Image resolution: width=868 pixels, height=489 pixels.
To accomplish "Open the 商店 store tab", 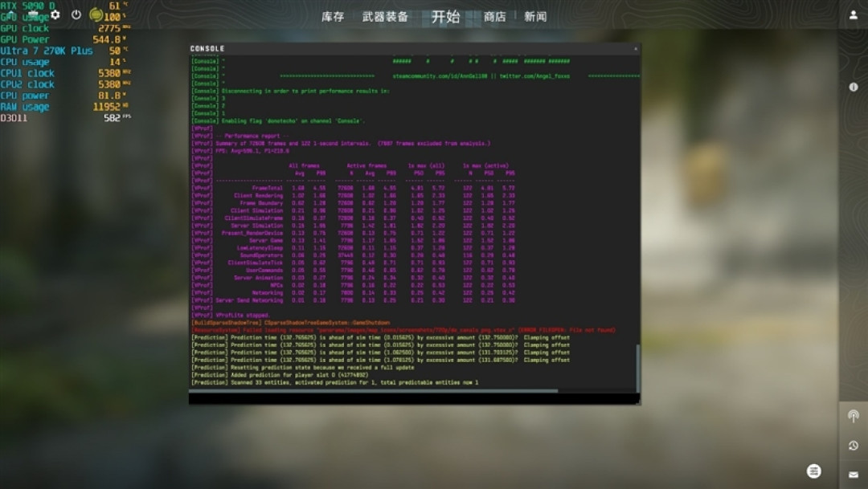I will point(495,17).
